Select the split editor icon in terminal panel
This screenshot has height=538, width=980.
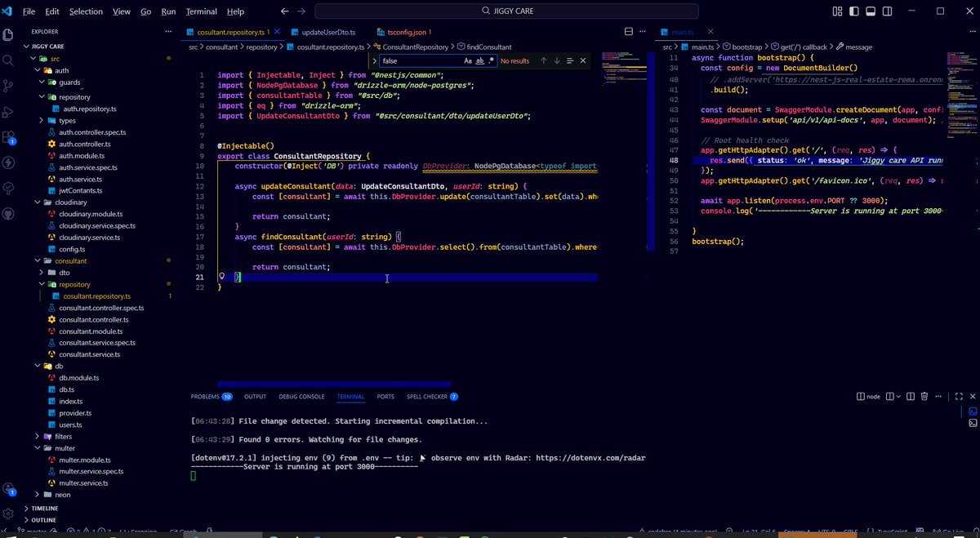click(910, 396)
